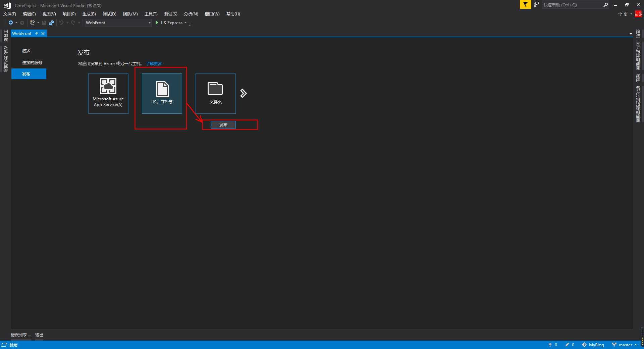644x349 pixels.
Task: Expand the IIS Express run target dropdown
Action: tap(185, 23)
